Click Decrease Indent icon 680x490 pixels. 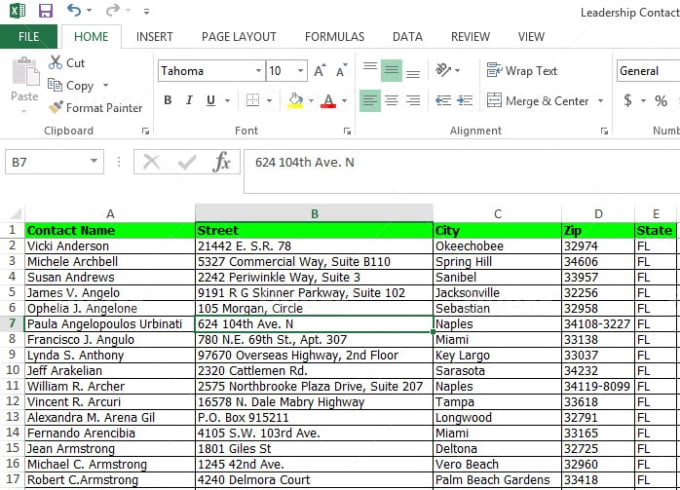443,101
